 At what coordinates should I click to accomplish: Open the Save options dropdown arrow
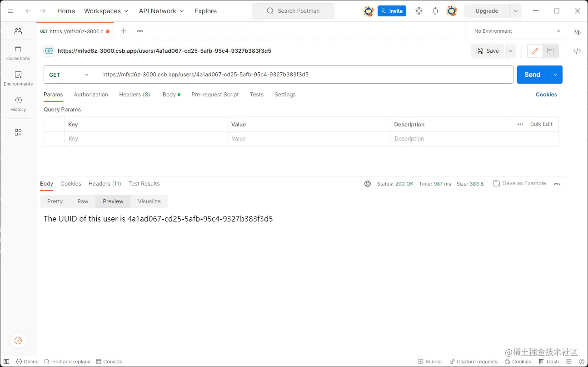510,51
